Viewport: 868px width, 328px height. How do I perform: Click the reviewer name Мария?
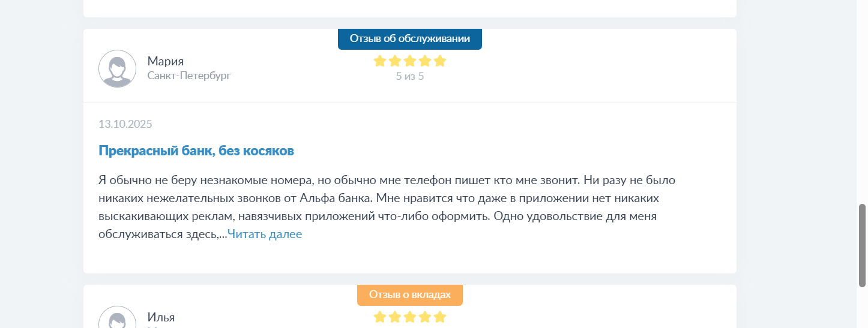point(165,61)
